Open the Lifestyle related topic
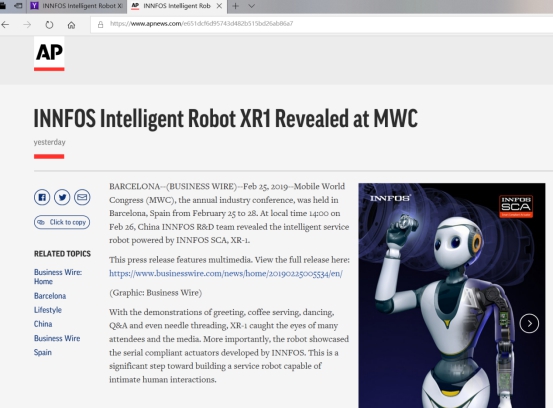The image size is (553, 408). pyautogui.click(x=48, y=310)
